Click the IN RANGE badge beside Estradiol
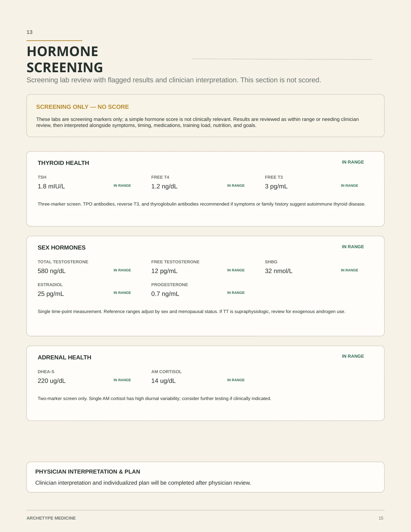This screenshot has height=532, width=411. [122, 293]
